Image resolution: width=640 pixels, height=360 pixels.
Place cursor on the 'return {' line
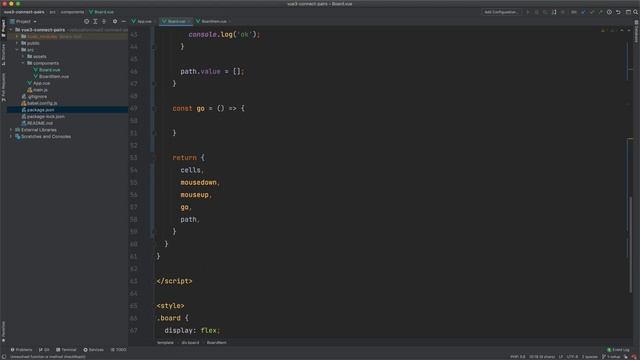pyautogui.click(x=188, y=158)
